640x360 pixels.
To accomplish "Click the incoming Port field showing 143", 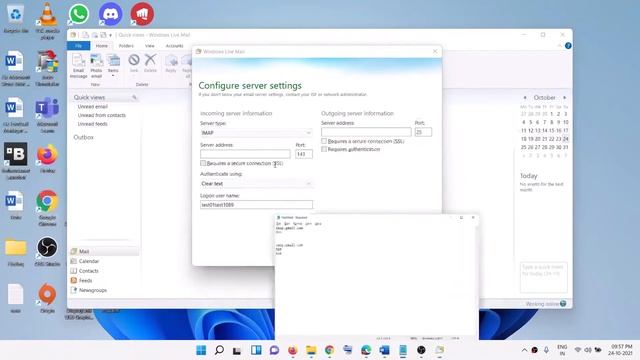I will click(304, 154).
